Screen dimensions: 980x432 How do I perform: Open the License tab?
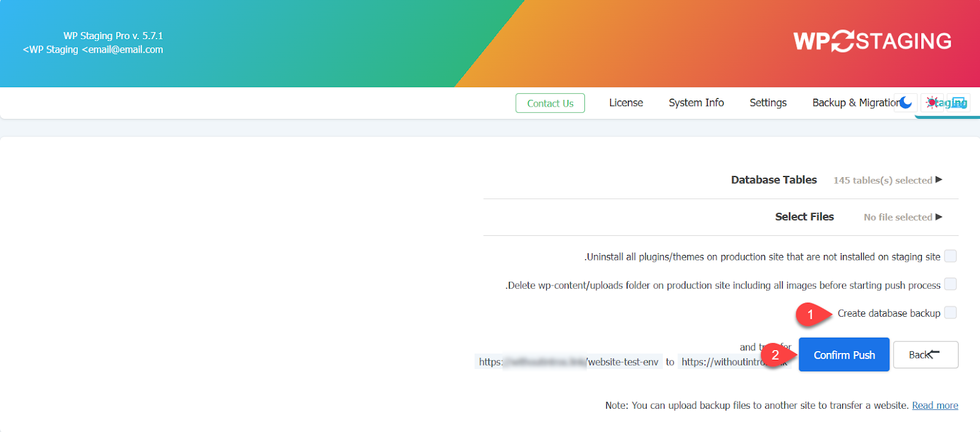626,103
